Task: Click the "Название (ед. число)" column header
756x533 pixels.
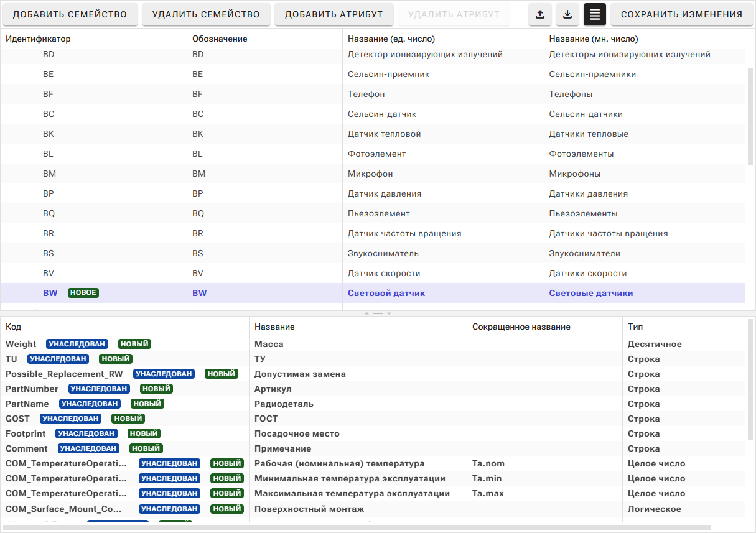Action: click(391, 39)
